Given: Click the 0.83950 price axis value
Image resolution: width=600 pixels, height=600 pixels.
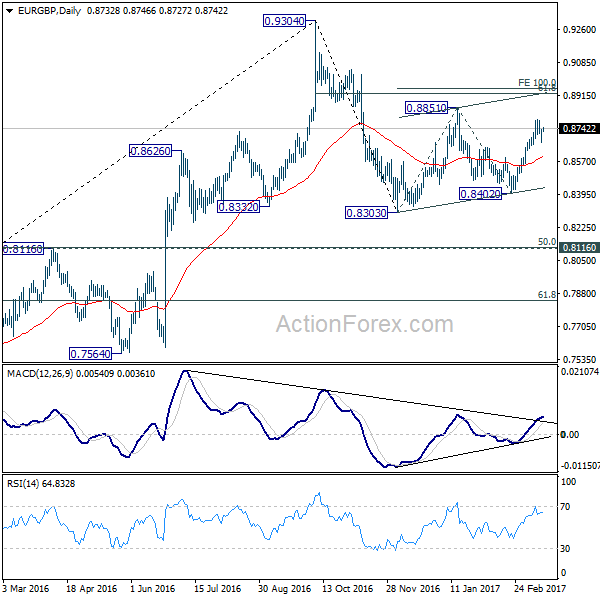Looking at the screenshot, I should point(579,194).
